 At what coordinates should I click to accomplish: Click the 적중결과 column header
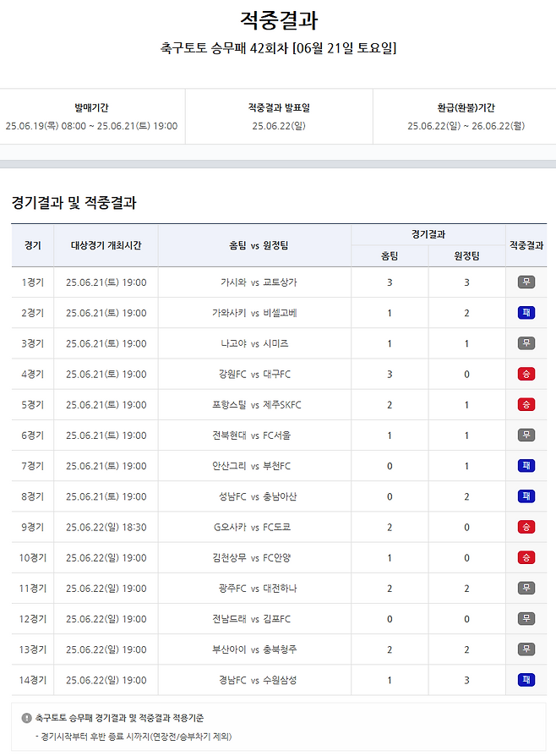(526, 245)
